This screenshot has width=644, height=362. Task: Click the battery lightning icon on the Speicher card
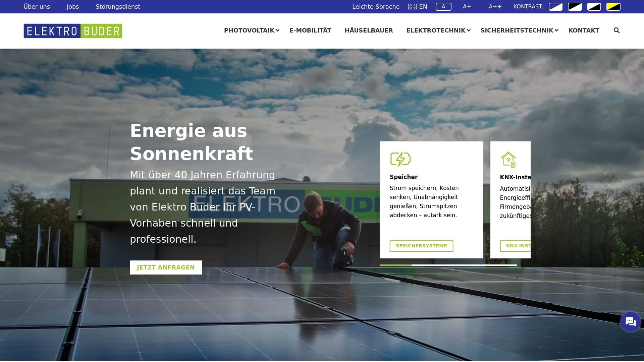(401, 159)
